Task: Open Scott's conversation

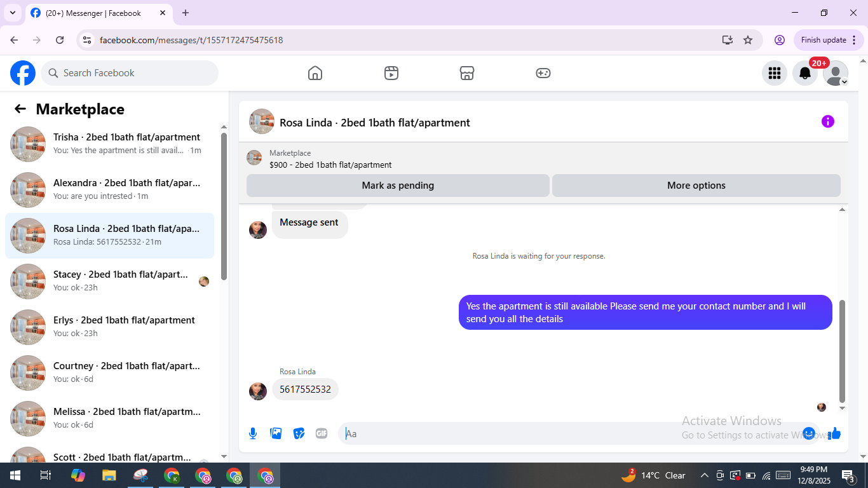Action: tap(109, 452)
